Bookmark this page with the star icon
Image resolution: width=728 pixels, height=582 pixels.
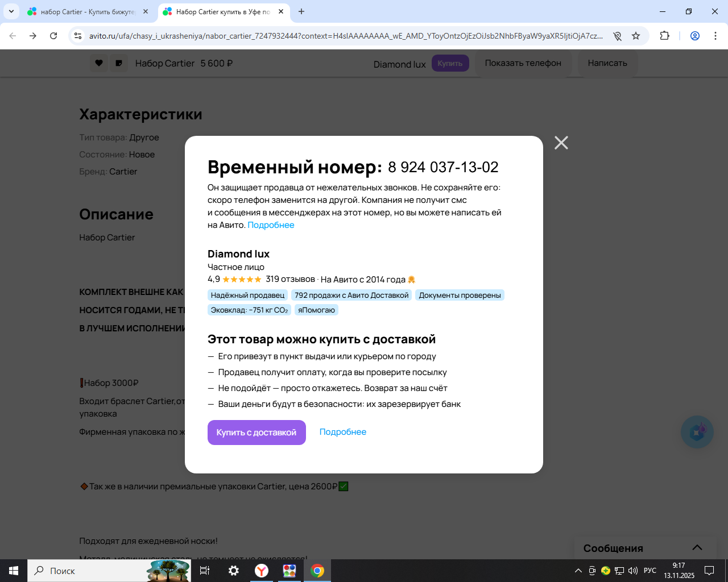tap(636, 36)
